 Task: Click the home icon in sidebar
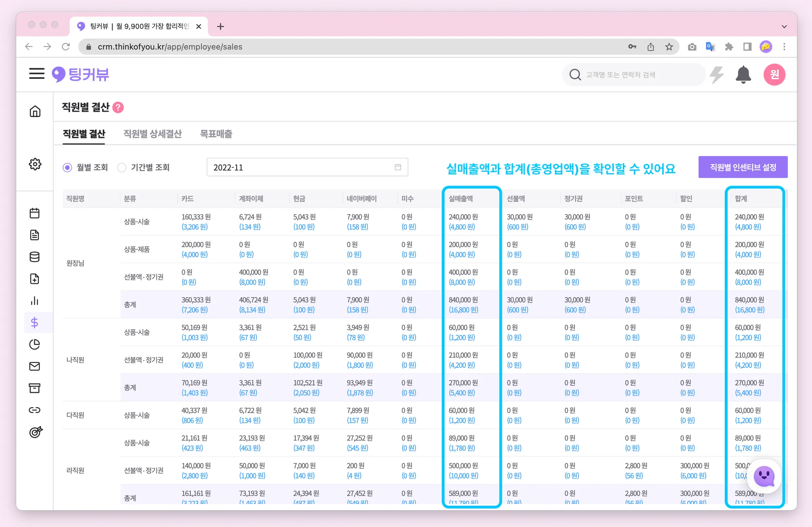tap(35, 111)
